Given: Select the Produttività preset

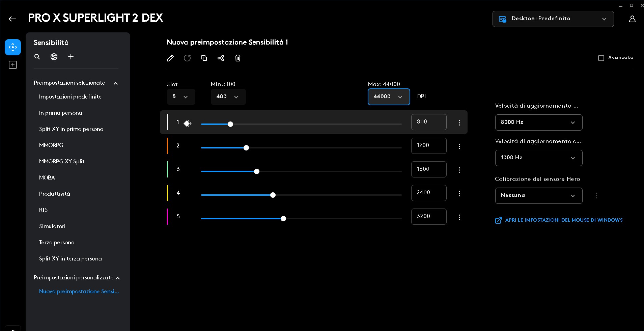Looking at the screenshot, I should [55, 194].
